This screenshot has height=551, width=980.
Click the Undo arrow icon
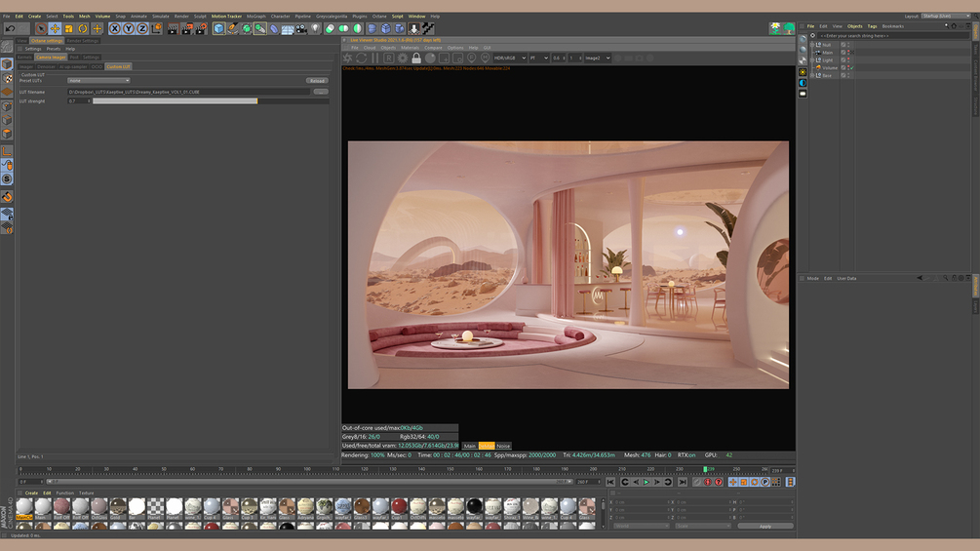[10, 28]
